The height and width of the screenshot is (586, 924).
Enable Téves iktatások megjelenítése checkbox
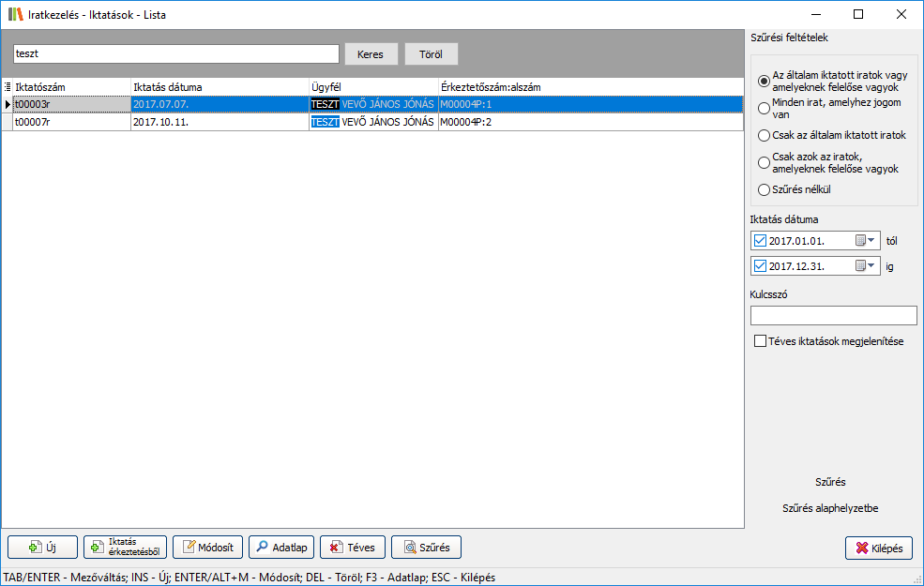coord(761,341)
